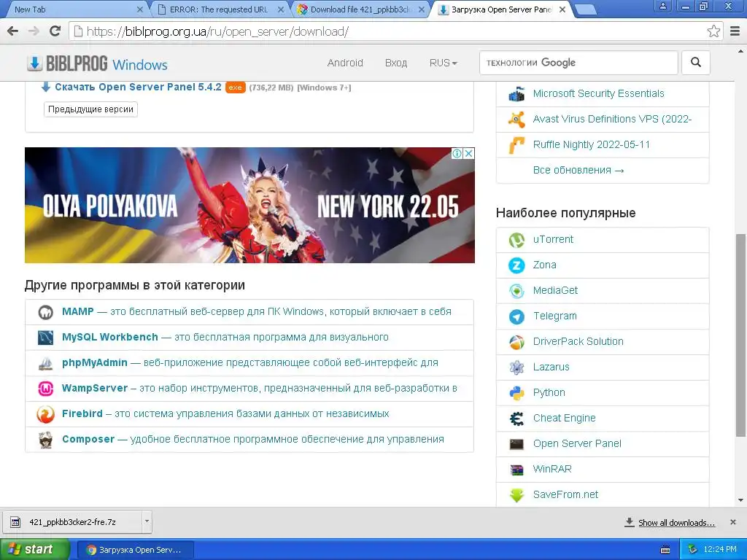Click the on-screen keyboard tray icon
Image resolution: width=747 pixels, height=560 pixels.
(665, 550)
